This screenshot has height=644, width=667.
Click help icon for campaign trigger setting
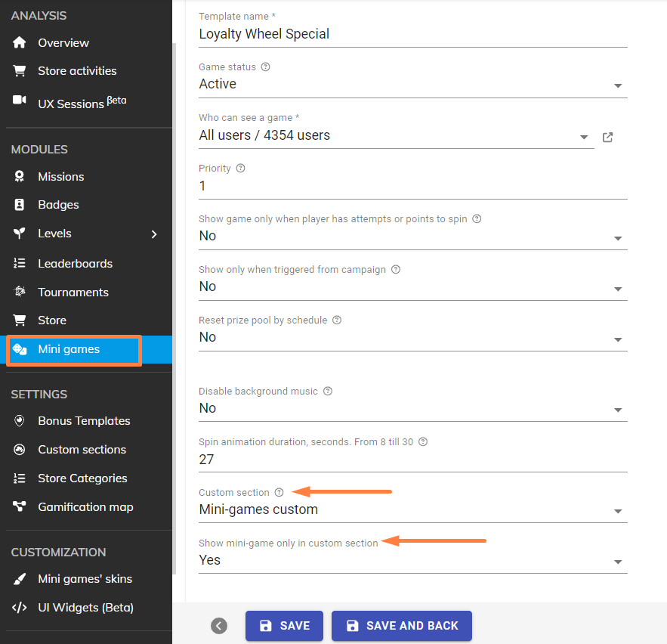(396, 269)
